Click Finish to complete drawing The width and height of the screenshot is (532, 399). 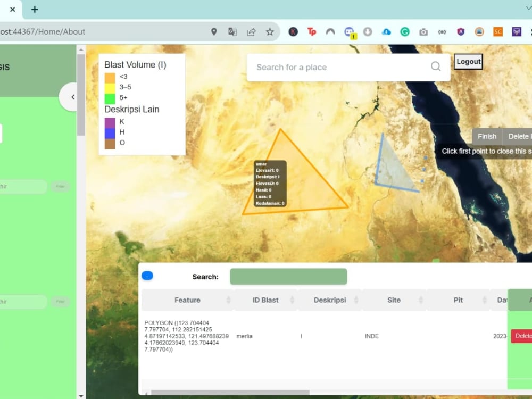click(487, 136)
